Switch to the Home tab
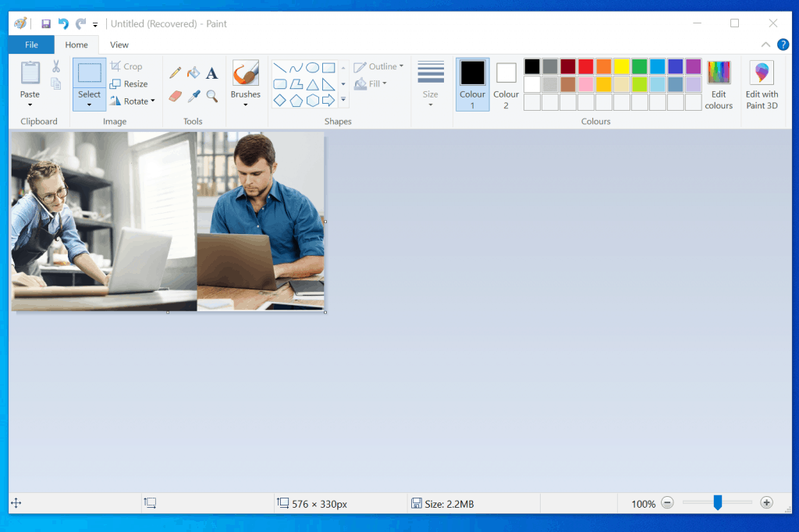Screen dimensions: 799x532 (76, 44)
